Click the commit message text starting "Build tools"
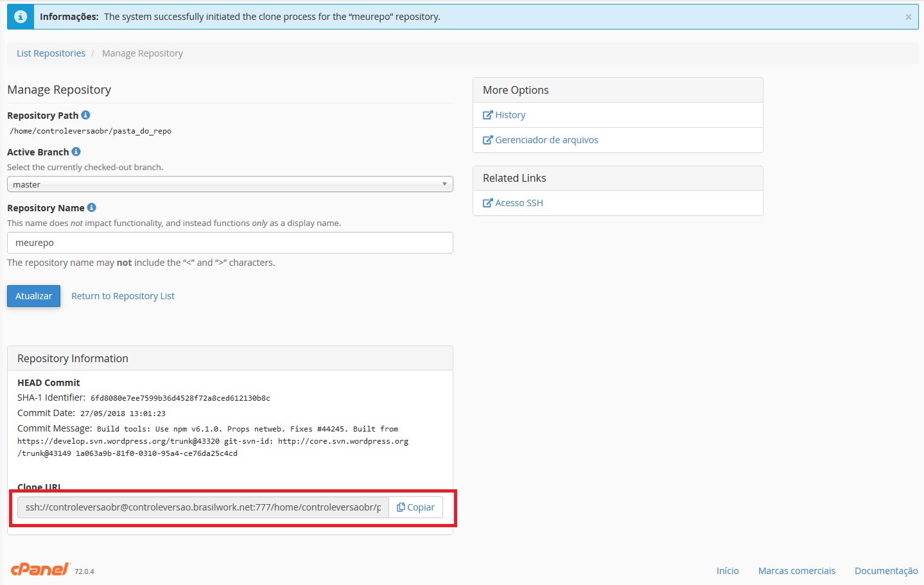This screenshot has width=924, height=585. (x=213, y=441)
